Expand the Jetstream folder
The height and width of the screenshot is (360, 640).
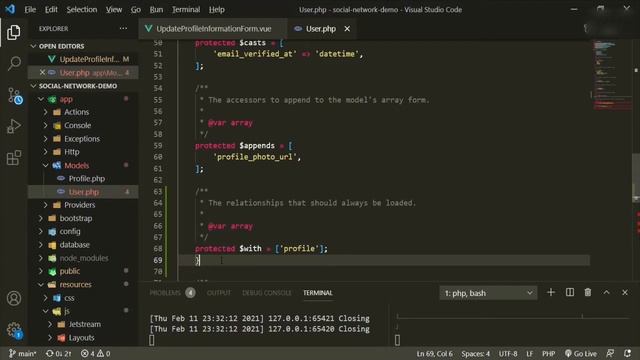[x=51, y=324]
